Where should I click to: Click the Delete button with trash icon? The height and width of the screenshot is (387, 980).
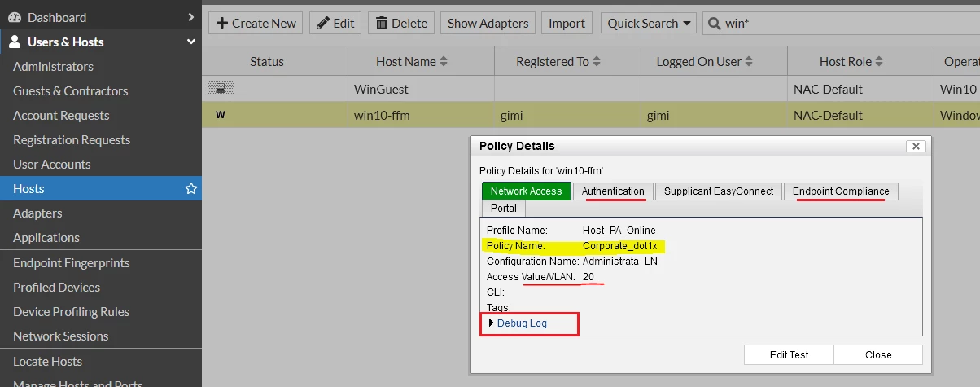click(401, 23)
